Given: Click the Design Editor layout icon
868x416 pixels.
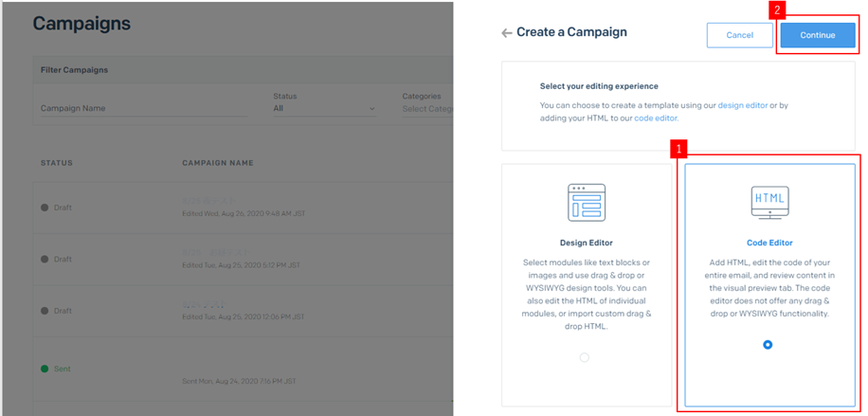Looking at the screenshot, I should tap(584, 202).
